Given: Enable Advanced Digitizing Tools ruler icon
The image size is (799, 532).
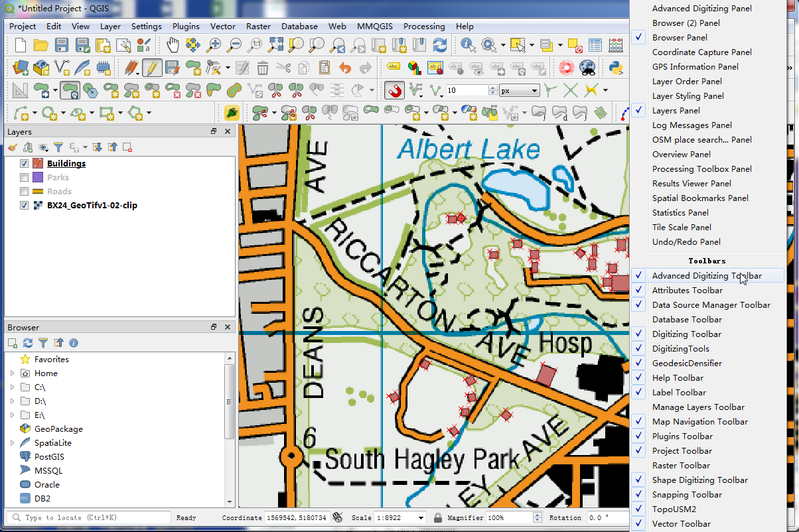Looking at the screenshot, I should click(21, 90).
